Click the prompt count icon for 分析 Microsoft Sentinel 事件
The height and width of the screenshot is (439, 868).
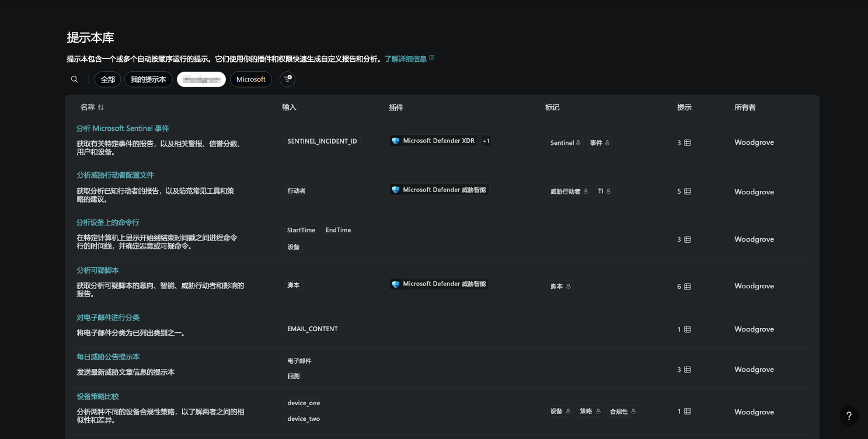pyautogui.click(x=688, y=142)
